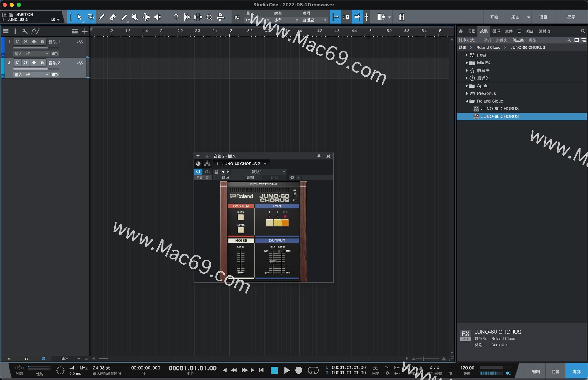Switch to 循环 loops browser tab
This screenshot has width=588, height=380.
[x=496, y=31]
